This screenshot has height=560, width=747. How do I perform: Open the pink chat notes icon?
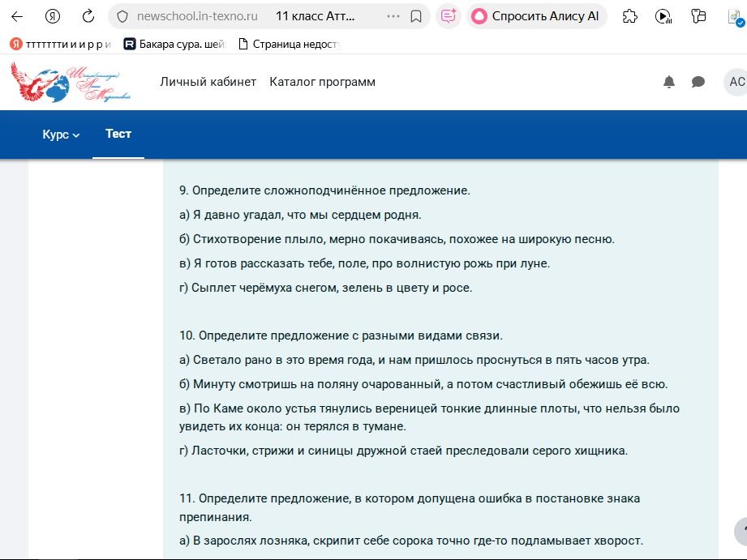(x=449, y=17)
